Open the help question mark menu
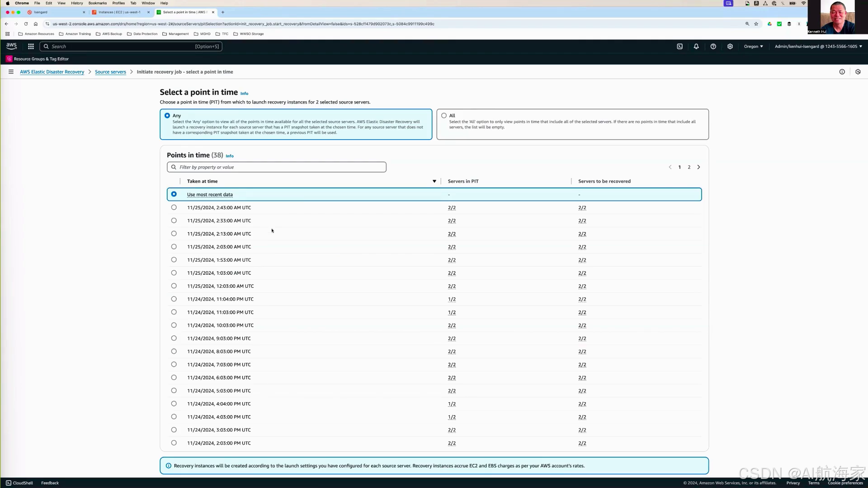The width and height of the screenshot is (868, 488). (x=713, y=46)
